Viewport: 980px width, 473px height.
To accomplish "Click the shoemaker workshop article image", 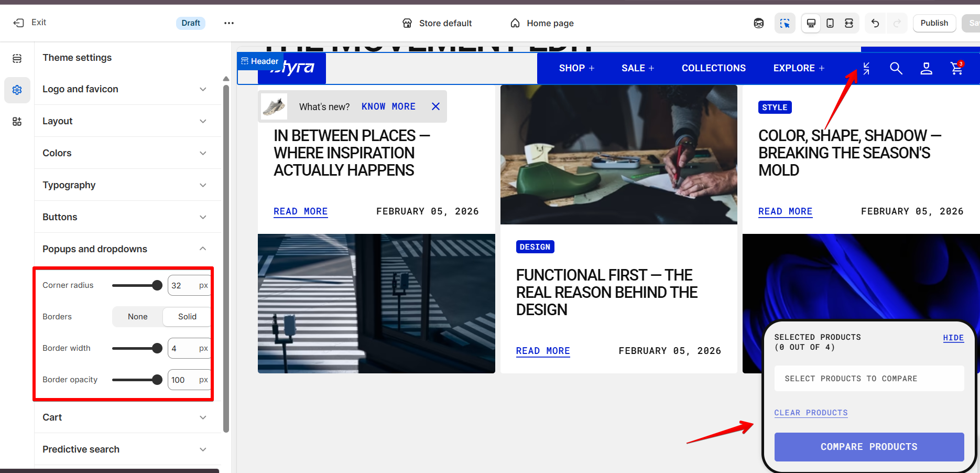I will [619, 155].
